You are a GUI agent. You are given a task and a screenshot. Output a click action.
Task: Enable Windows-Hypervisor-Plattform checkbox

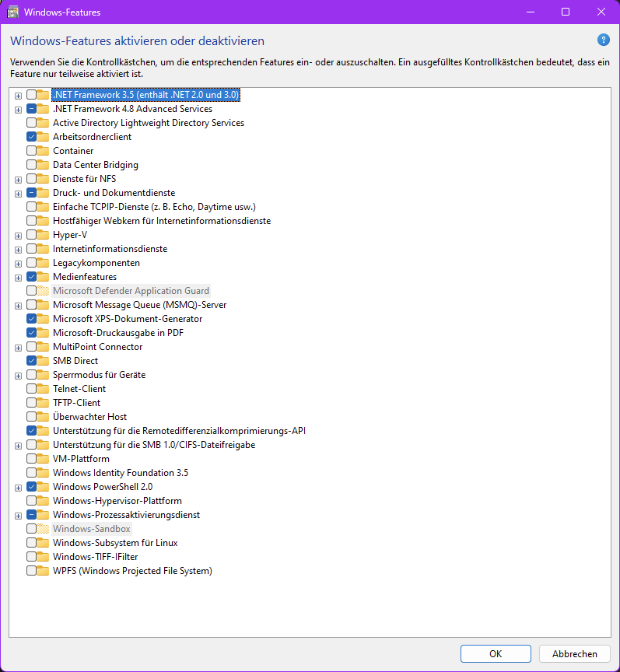31,501
